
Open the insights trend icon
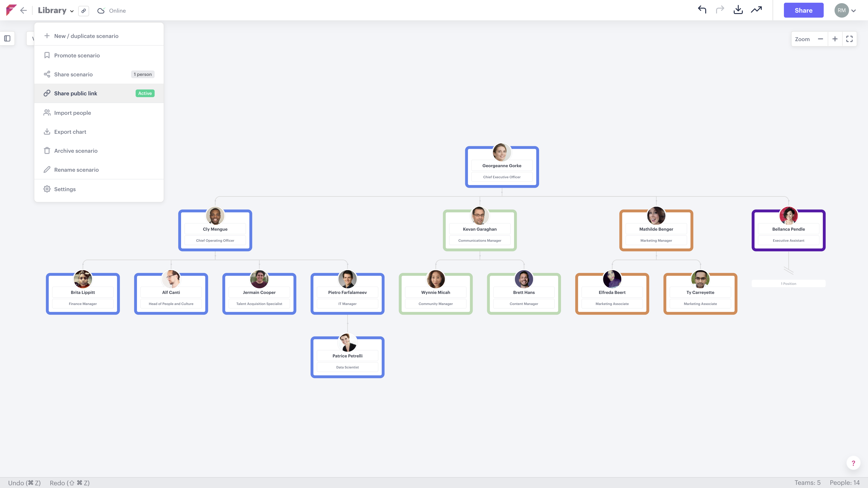pyautogui.click(x=756, y=10)
